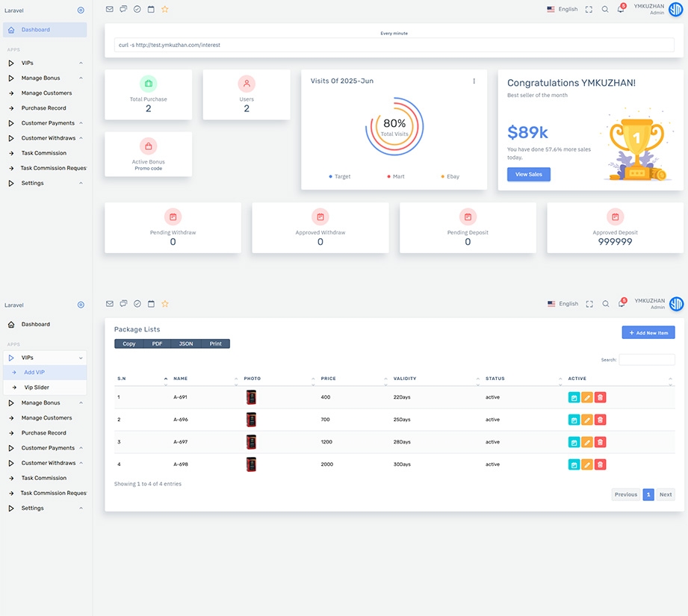Delete package A-698 using its trash icon
Screen dimensions: 688x616
tap(601, 464)
